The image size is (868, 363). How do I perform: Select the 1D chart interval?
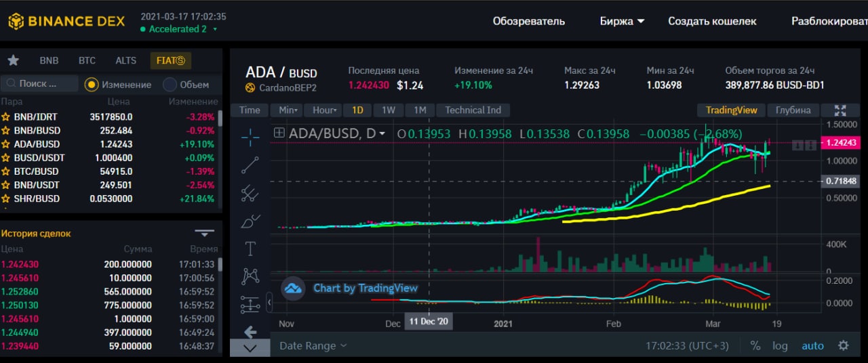(x=357, y=110)
